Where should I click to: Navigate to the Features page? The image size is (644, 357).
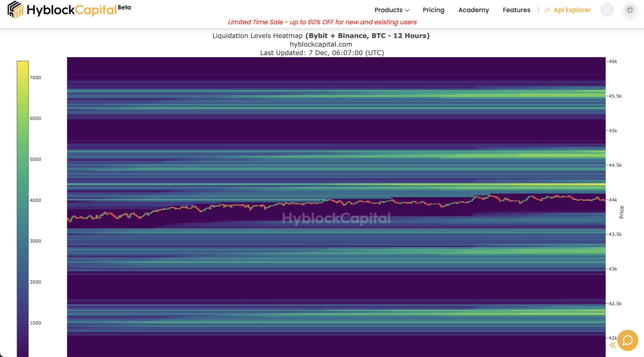click(516, 10)
